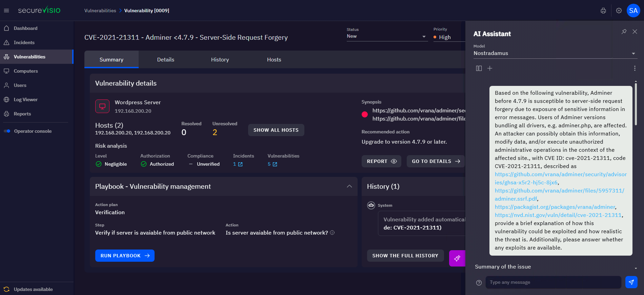This screenshot has width=644, height=295.
Task: Click the REPORT button
Action: click(381, 161)
